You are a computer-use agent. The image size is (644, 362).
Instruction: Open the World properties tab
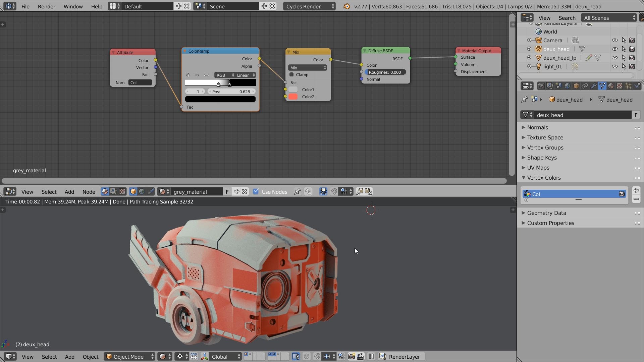(567, 86)
